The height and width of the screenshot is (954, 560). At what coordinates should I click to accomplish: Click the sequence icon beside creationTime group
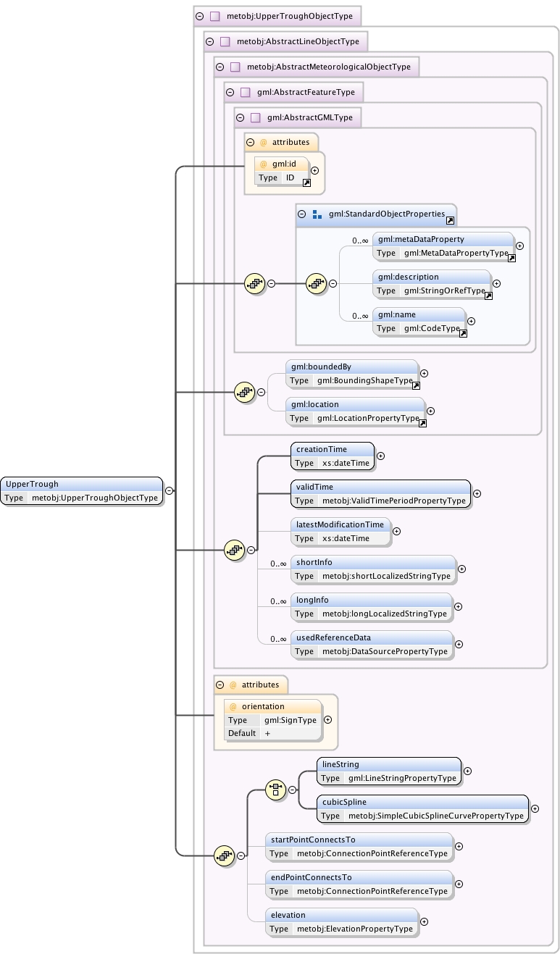[x=235, y=550]
